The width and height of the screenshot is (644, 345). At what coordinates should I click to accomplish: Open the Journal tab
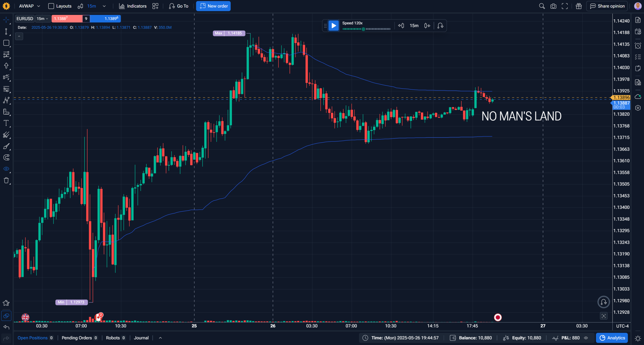point(141,338)
